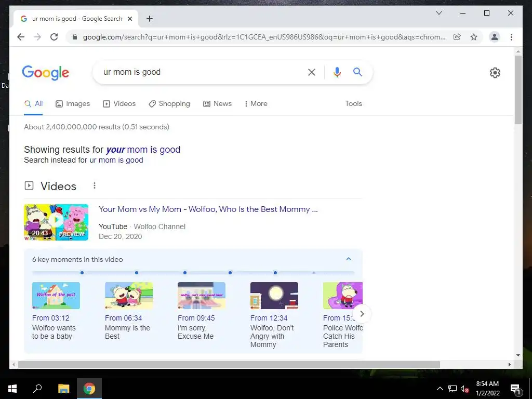The height and width of the screenshot is (399, 532).
Task: Share this page via the share icon
Action: [x=457, y=37]
